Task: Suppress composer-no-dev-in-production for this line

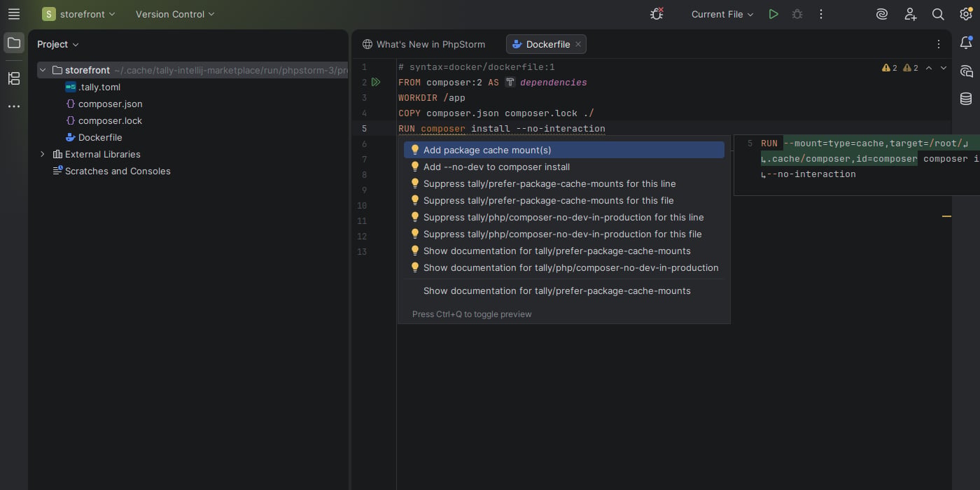Action: click(x=564, y=217)
